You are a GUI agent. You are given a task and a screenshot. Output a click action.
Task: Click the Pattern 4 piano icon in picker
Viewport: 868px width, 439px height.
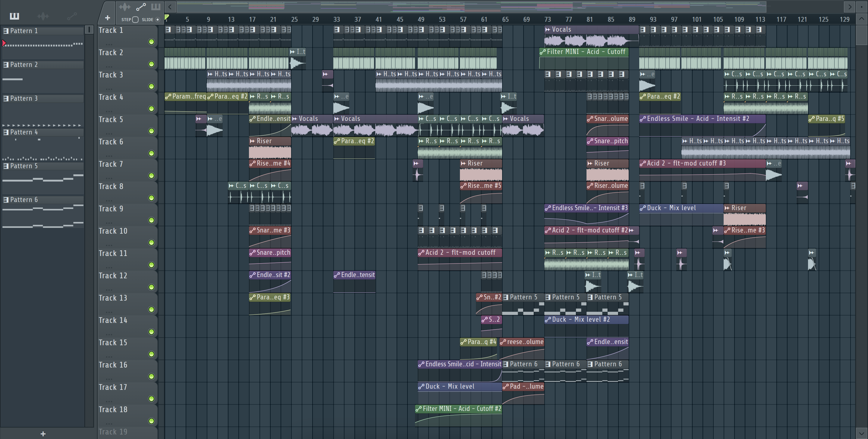click(6, 132)
